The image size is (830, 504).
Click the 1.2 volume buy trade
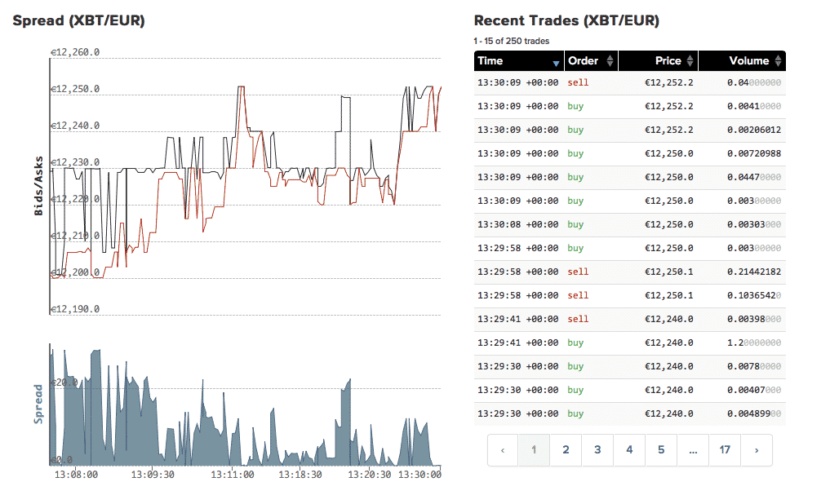[630, 343]
